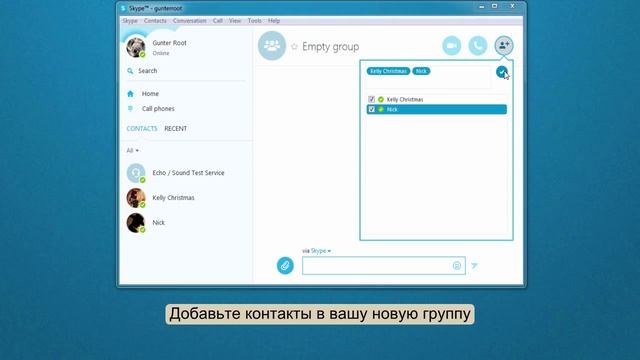Click the Empty group title
The height and width of the screenshot is (360, 640).
(x=331, y=47)
